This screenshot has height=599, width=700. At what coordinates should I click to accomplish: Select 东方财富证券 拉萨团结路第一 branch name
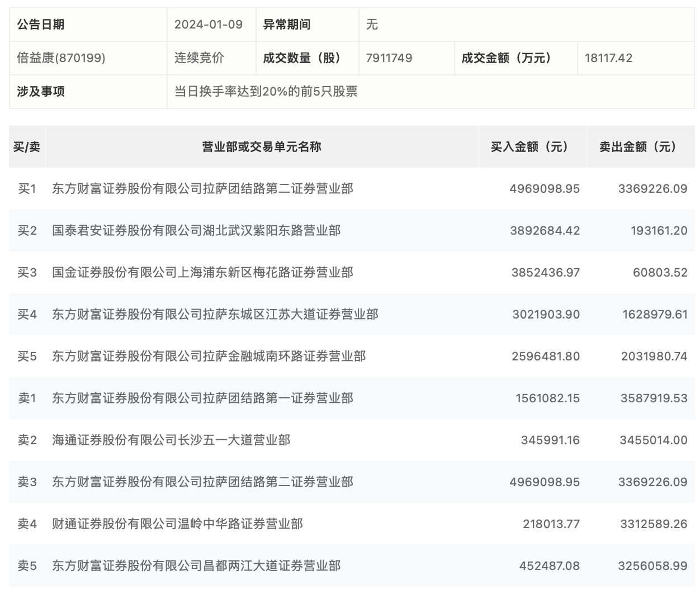(x=202, y=398)
